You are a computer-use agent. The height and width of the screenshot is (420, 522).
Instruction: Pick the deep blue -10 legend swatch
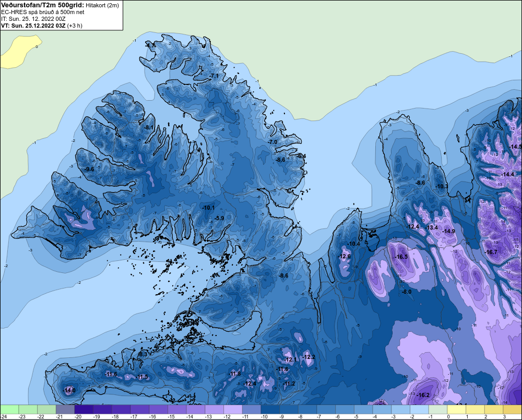(x=270, y=410)
